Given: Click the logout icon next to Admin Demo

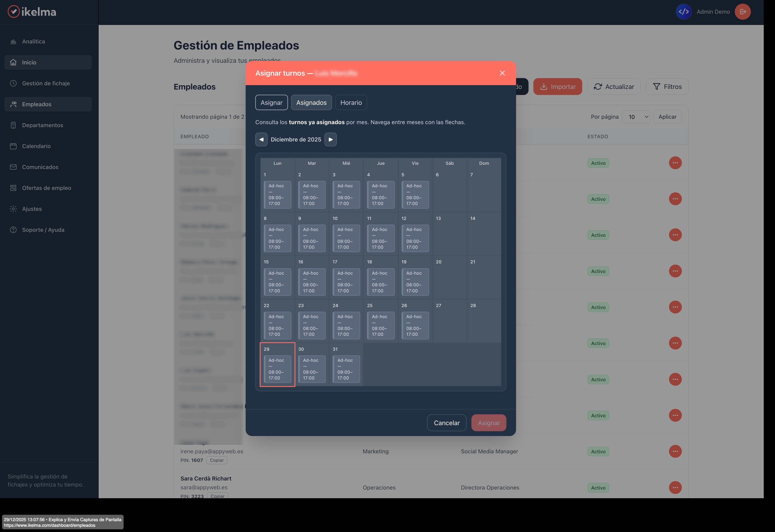Looking at the screenshot, I should [743, 12].
